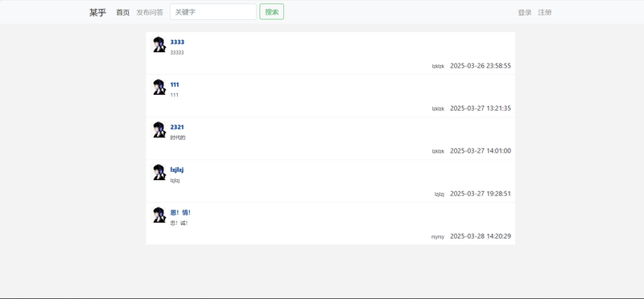Open the bold blue question title lzjlzj
The image size is (644, 299).
tap(177, 170)
